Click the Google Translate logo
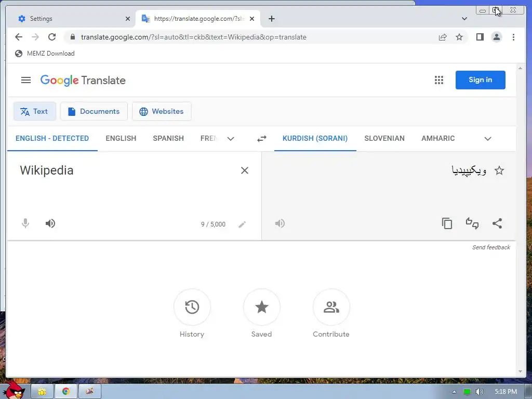The width and height of the screenshot is (532, 399). (83, 81)
